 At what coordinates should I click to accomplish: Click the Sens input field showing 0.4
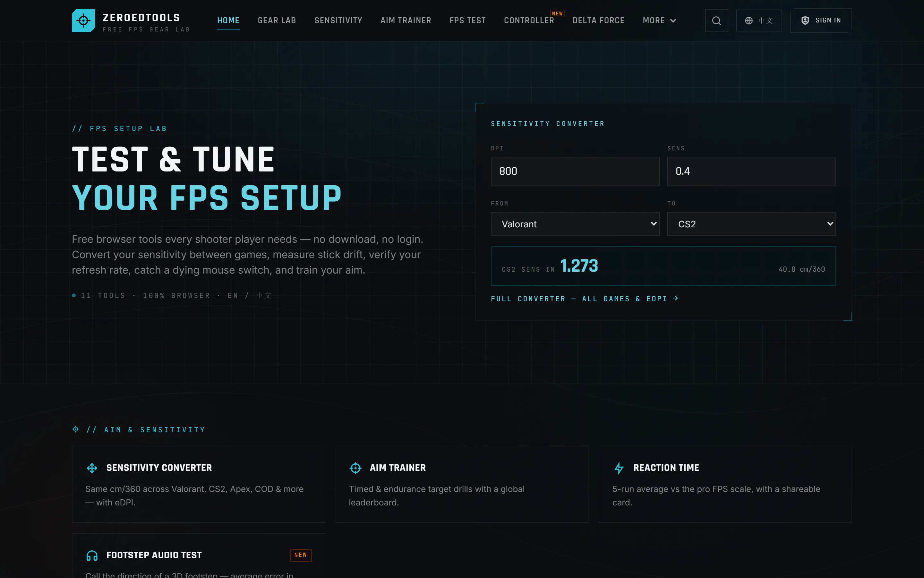751,171
